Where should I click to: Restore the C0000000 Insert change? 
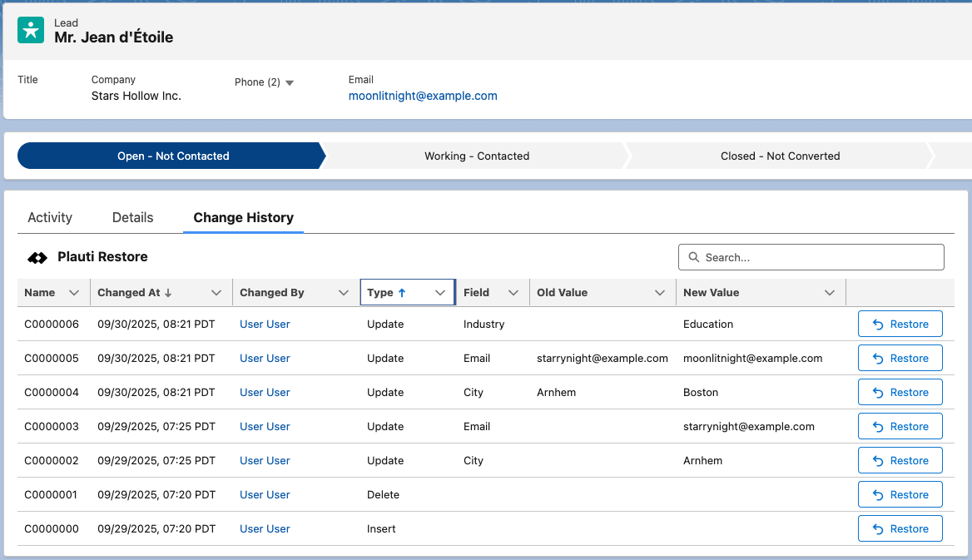coord(900,528)
